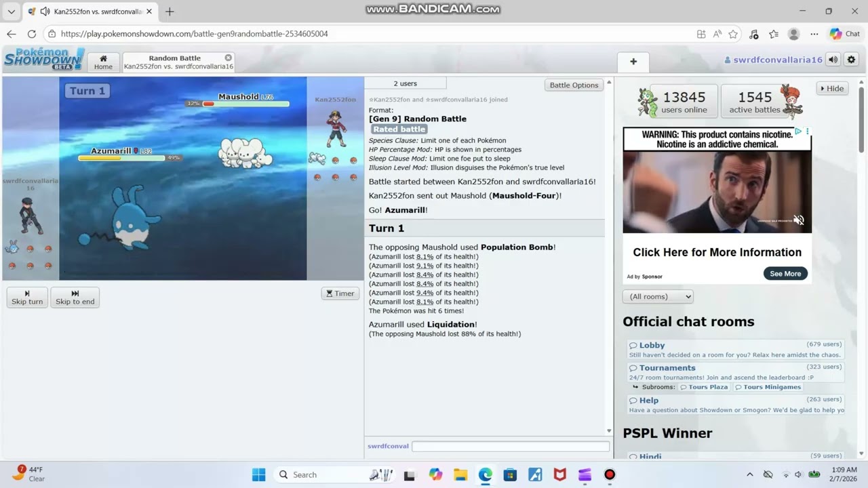
Task: Hide the right-side news panel
Action: [x=832, y=88]
